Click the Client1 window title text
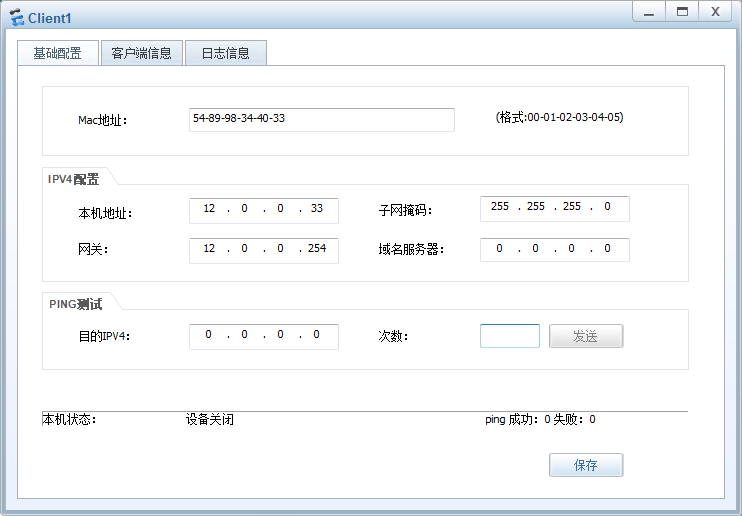 coord(50,18)
